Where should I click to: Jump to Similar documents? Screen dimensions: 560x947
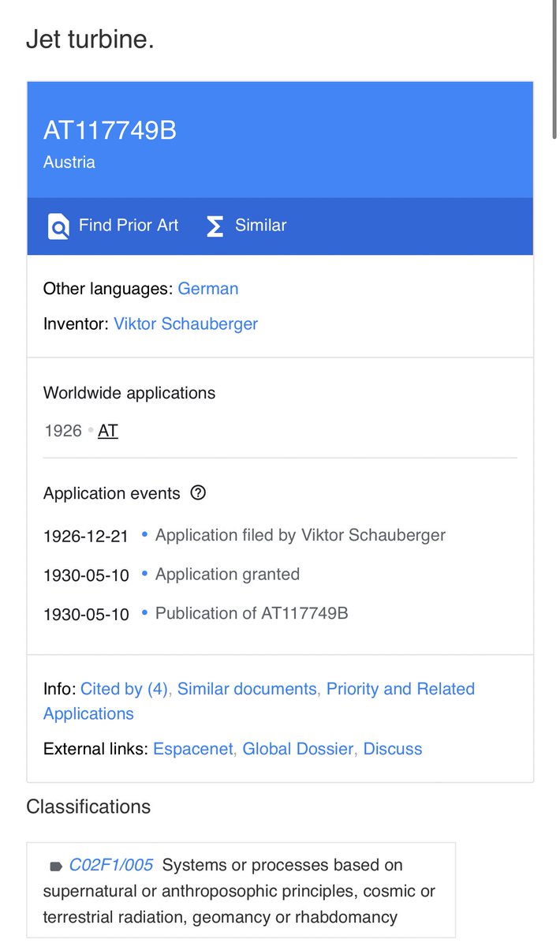[x=246, y=689]
